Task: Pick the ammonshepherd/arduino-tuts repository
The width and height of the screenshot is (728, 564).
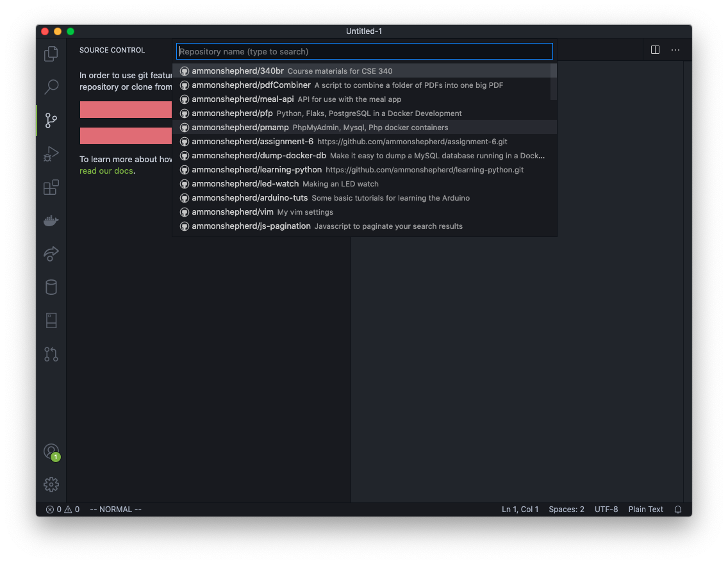Action: click(365, 198)
